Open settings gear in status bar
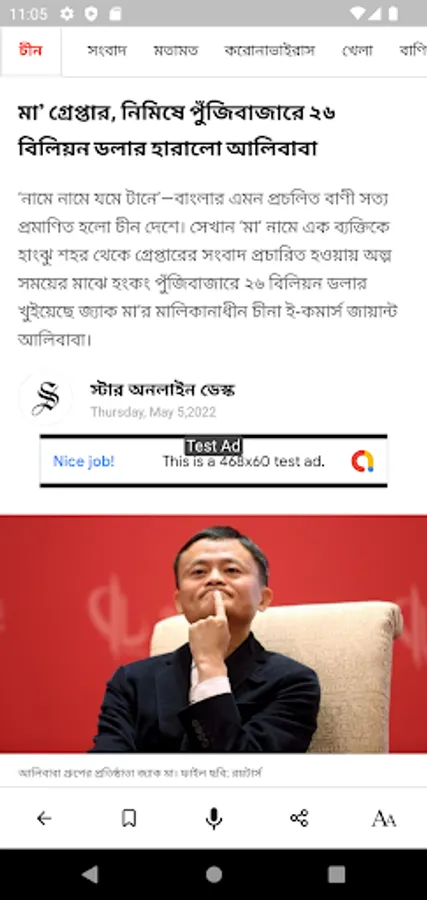Viewport: 427px width, 900px height. pos(67,14)
